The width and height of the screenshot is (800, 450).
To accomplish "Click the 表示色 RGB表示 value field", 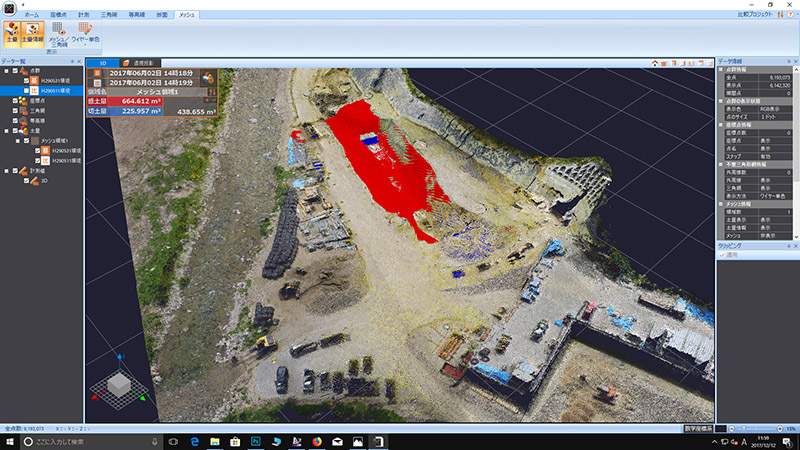I will point(776,109).
